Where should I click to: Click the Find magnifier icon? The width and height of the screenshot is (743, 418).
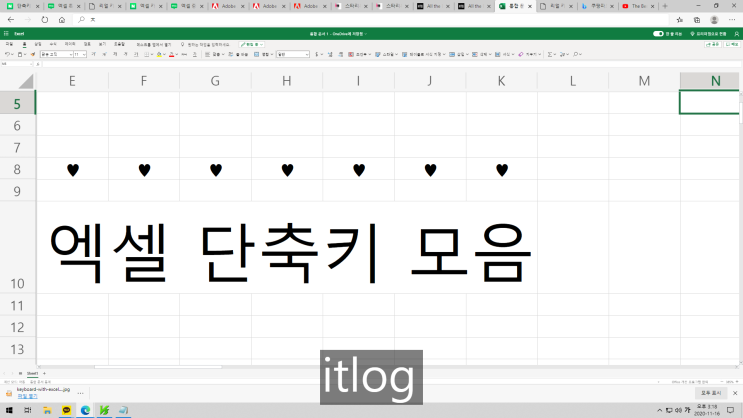click(575, 55)
